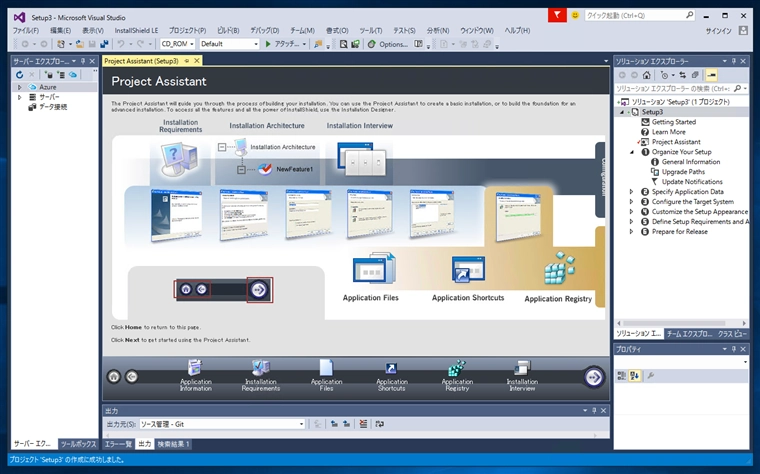Toggle the highlighted Solution Explorer preview button
The width and height of the screenshot is (760, 474).
(x=711, y=75)
